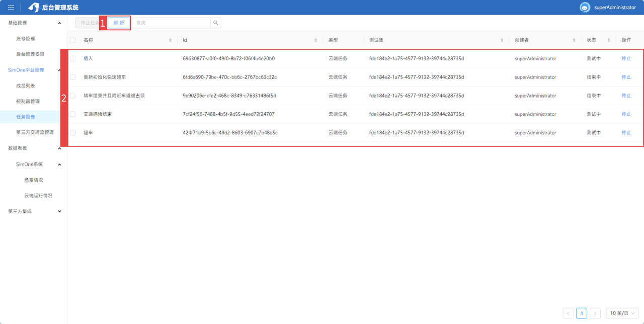This screenshot has height=324, width=644.
Task: Toggle the select-all header checkbox
Action: pos(73,40)
